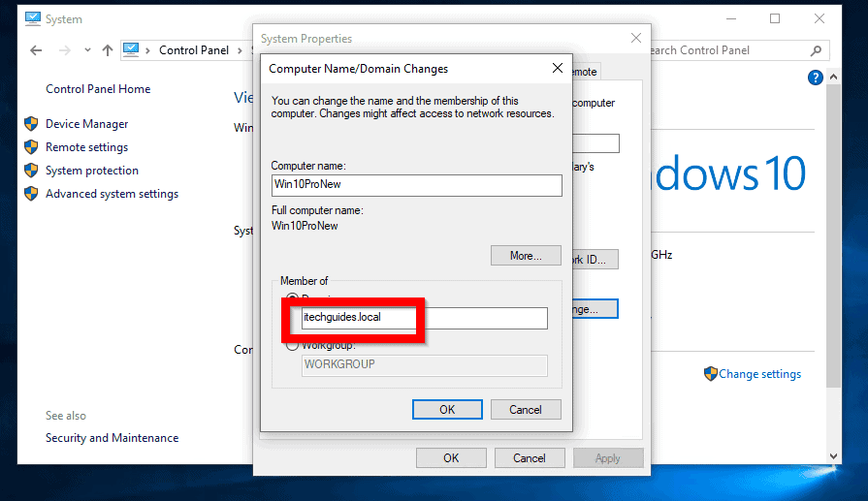The image size is (868, 501).
Task: Select the Workgroup radio button
Action: click(x=292, y=346)
